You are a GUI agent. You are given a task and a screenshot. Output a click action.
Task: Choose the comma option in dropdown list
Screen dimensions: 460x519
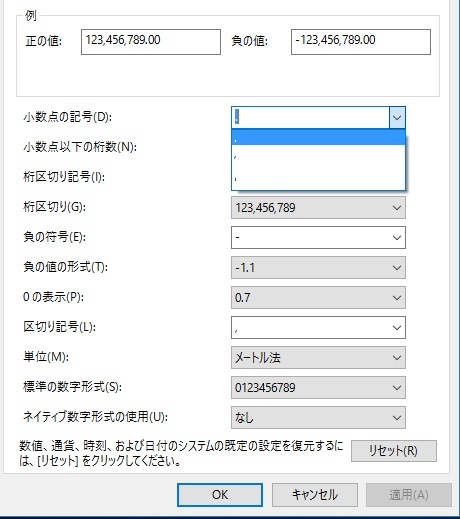318,156
